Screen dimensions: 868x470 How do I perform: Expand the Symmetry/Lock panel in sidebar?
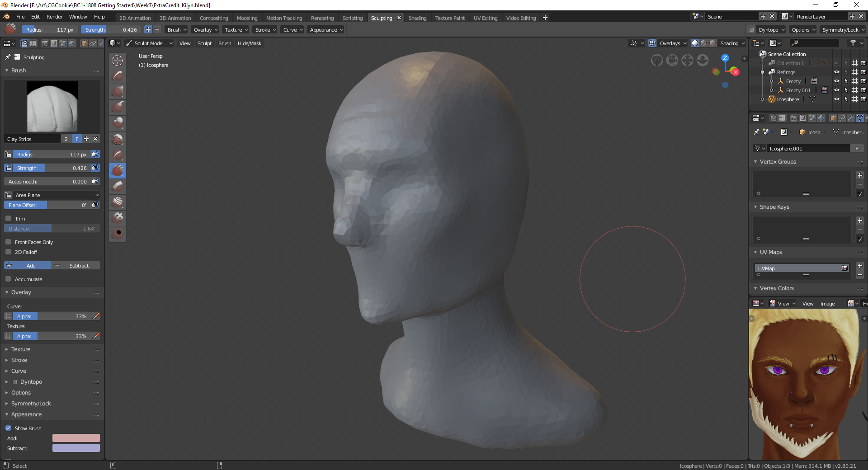[x=31, y=404]
